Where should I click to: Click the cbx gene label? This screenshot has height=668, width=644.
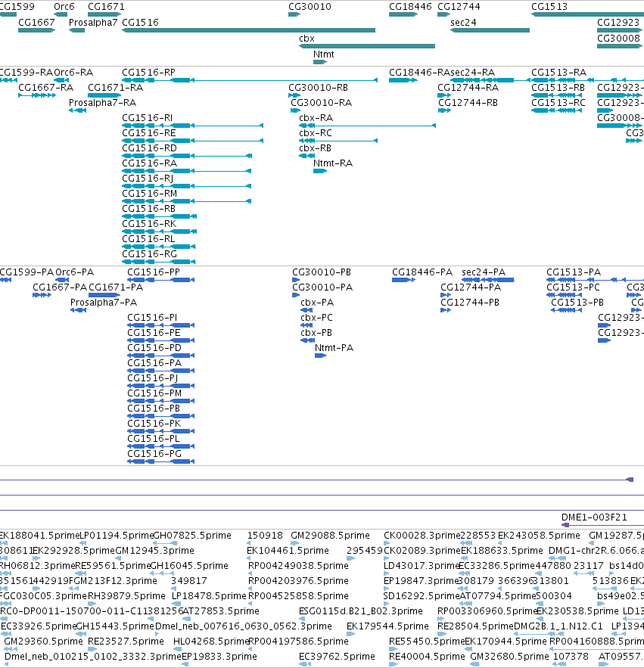307,39
